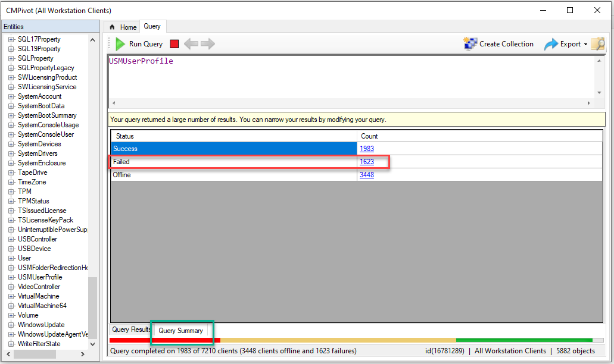The height and width of the screenshot is (364, 614).
Task: Open the Offline count link 3448
Action: click(367, 175)
